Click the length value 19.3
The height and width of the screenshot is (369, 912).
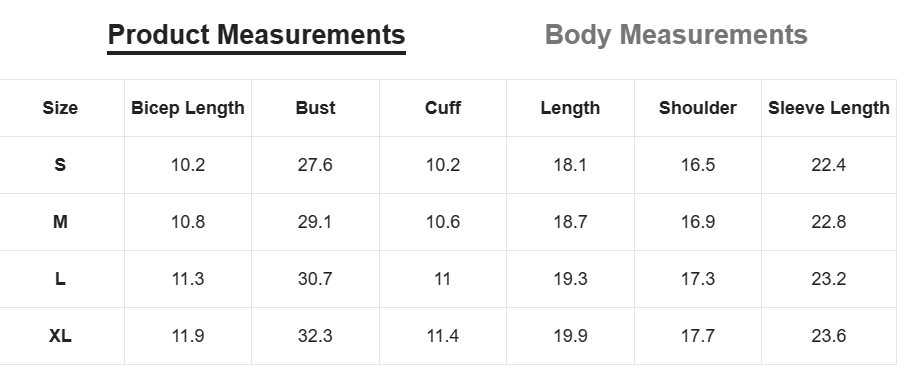[x=570, y=279]
